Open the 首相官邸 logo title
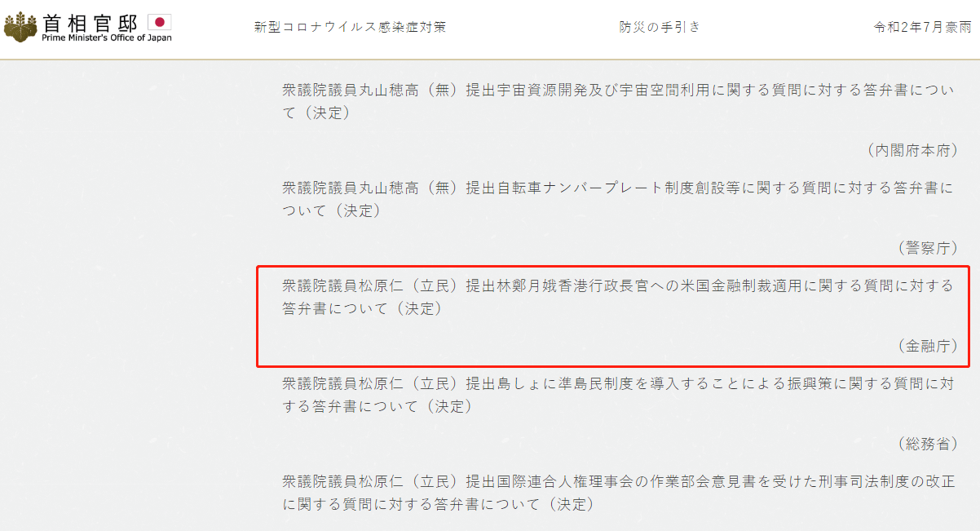The width and height of the screenshot is (980, 531). pos(90,22)
